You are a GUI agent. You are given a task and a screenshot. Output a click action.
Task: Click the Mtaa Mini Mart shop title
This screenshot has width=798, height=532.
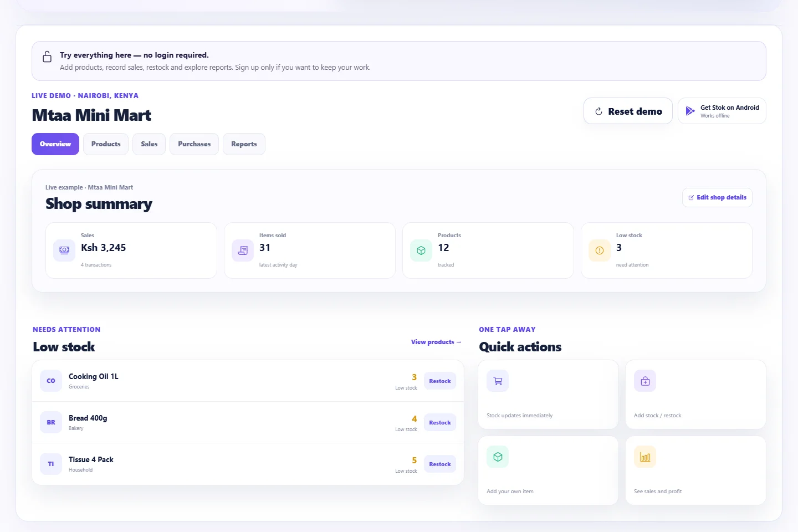click(x=91, y=115)
